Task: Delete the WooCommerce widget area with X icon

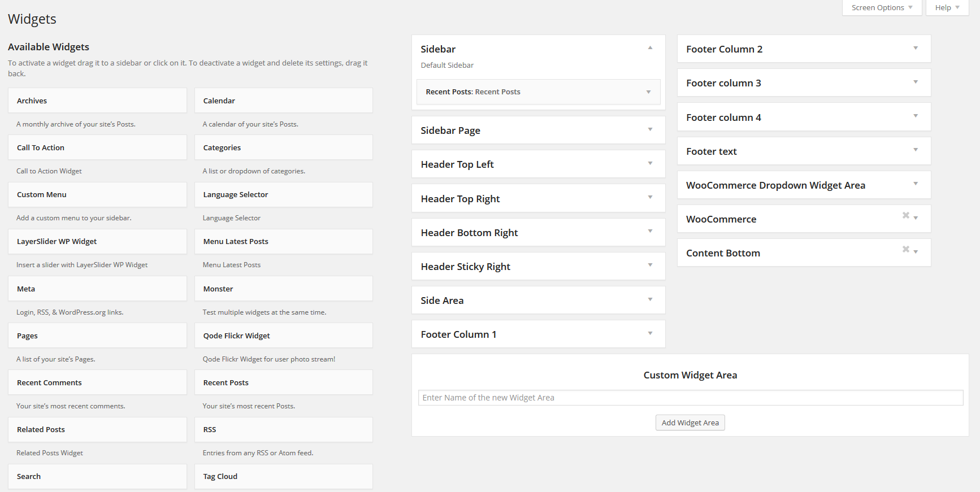Action: (905, 215)
